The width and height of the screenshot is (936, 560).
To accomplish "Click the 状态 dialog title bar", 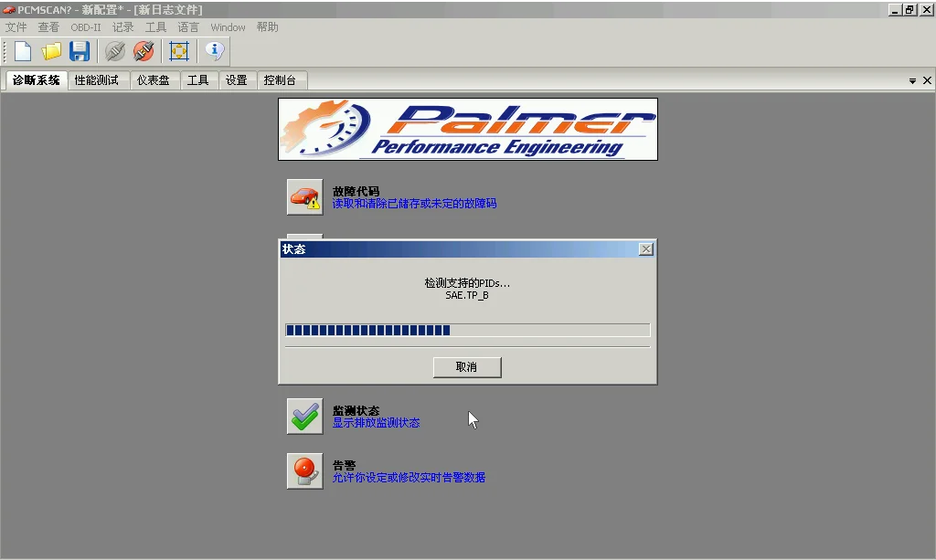I will (467, 249).
